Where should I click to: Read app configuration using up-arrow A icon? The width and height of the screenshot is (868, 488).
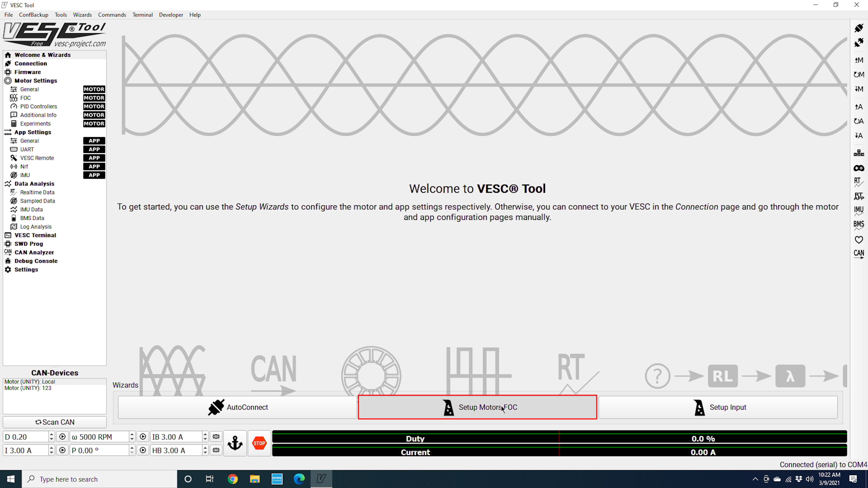pos(859,107)
